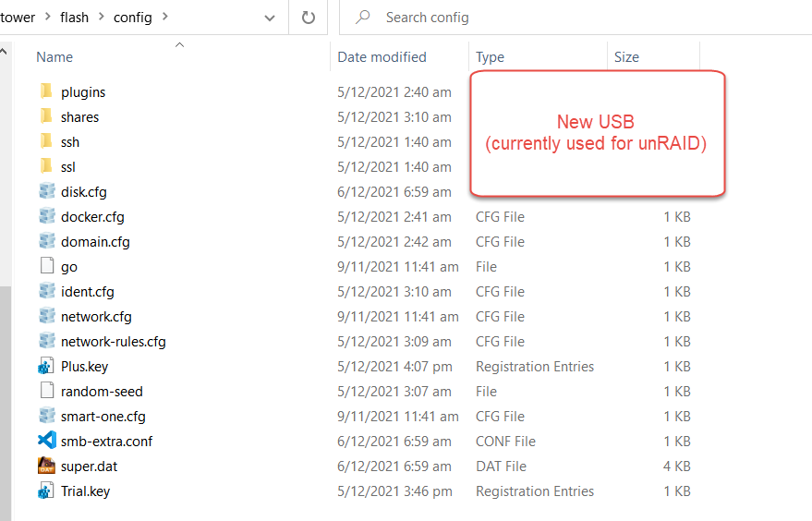Click the super.dat file icon
This screenshot has width=812, height=521.
46,466
